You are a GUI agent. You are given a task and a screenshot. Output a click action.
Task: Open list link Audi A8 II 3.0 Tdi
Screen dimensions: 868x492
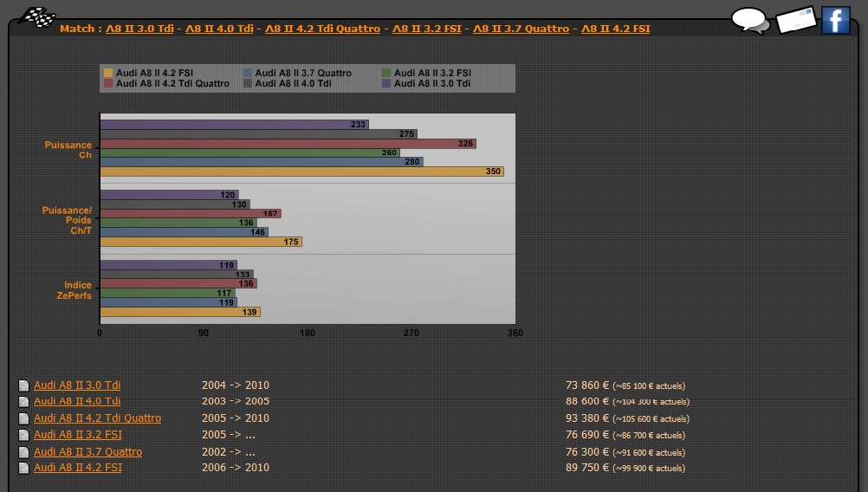click(x=77, y=385)
